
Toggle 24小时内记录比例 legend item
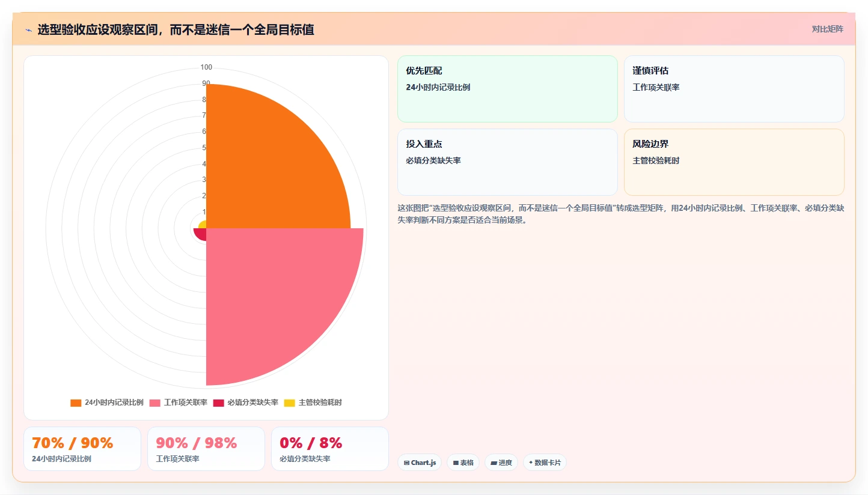click(107, 402)
